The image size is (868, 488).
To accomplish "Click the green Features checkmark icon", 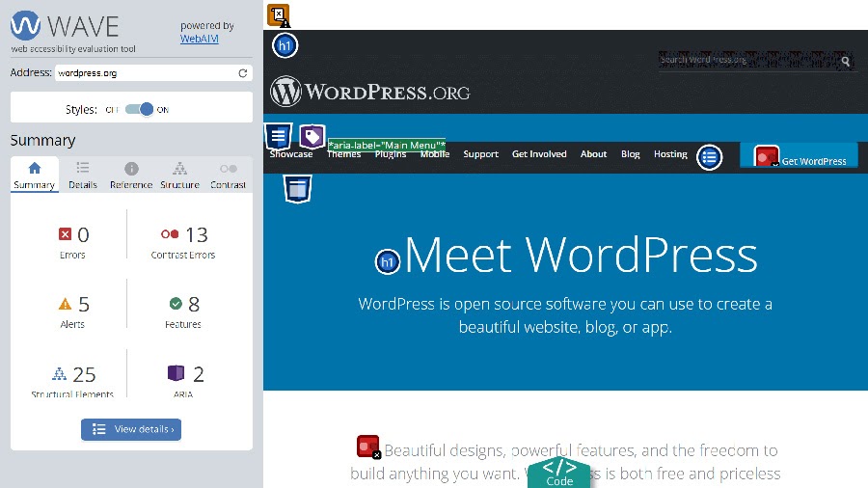I will (176, 303).
